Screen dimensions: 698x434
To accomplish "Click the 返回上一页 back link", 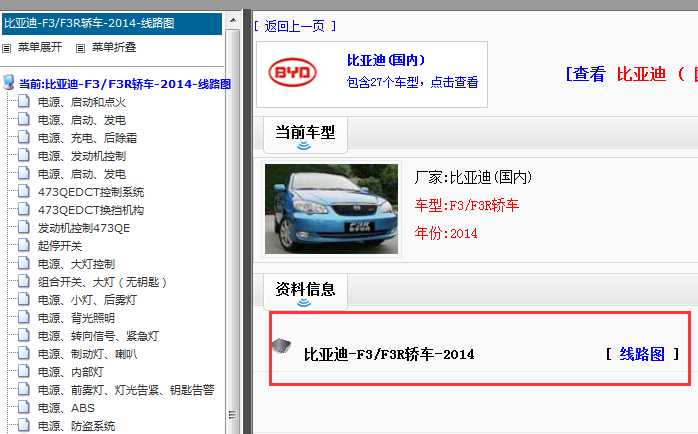I will pos(295,26).
